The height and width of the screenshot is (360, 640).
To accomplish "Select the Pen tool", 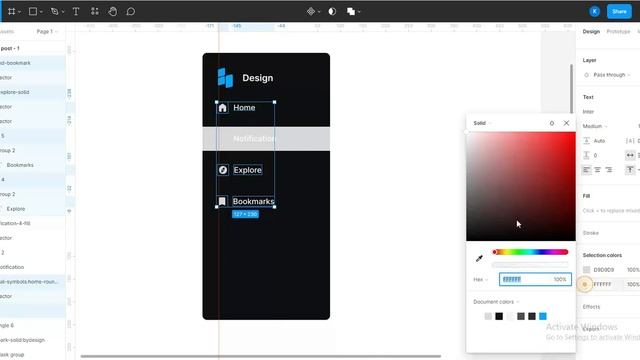I will point(54,11).
